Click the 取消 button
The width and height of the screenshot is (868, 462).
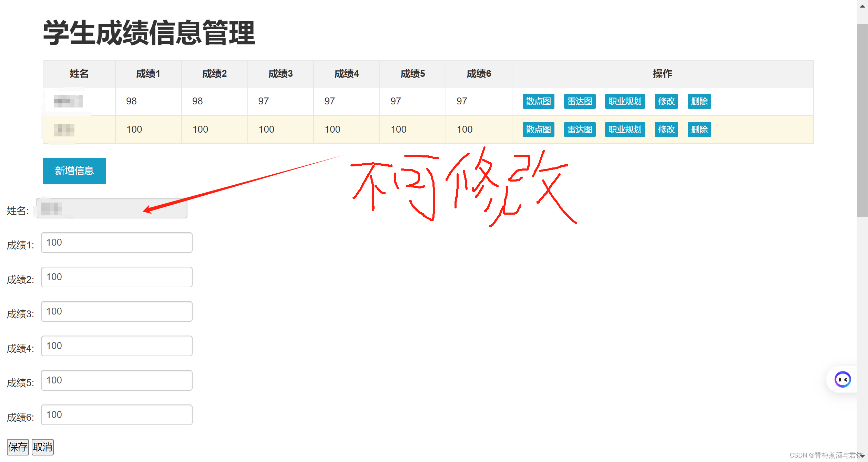click(x=43, y=447)
